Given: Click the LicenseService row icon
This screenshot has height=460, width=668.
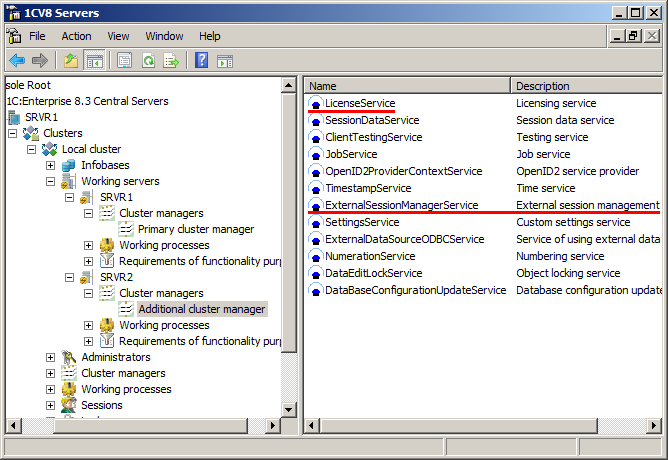Looking at the screenshot, I should [316, 104].
